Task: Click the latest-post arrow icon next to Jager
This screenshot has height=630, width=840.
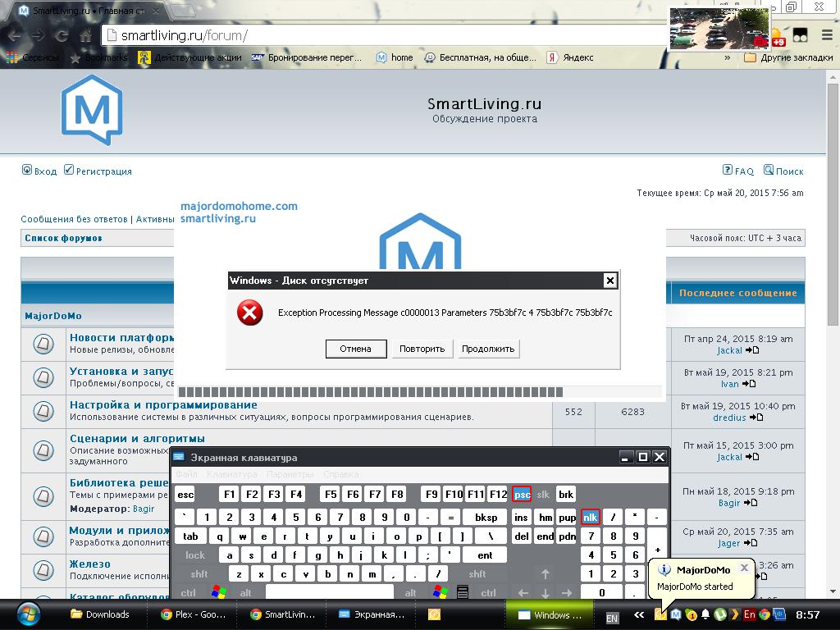Action: pyautogui.click(x=750, y=543)
